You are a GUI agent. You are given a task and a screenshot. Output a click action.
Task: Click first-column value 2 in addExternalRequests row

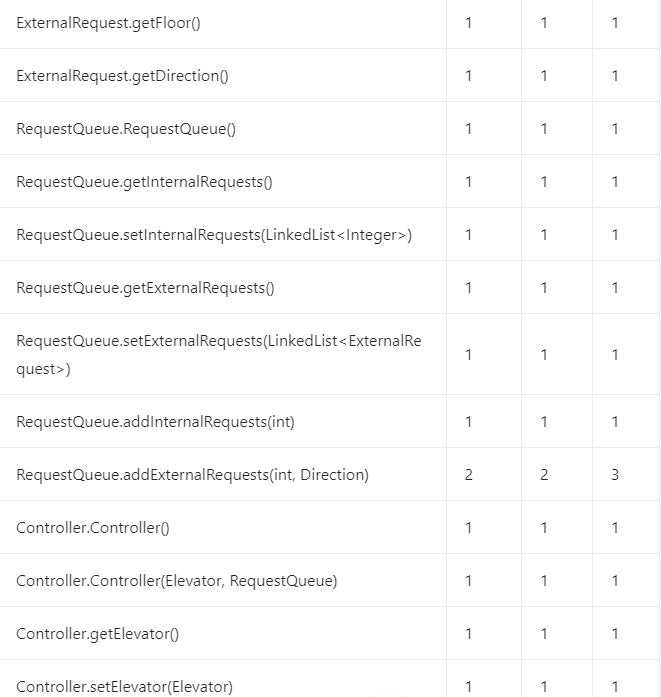coord(469,474)
